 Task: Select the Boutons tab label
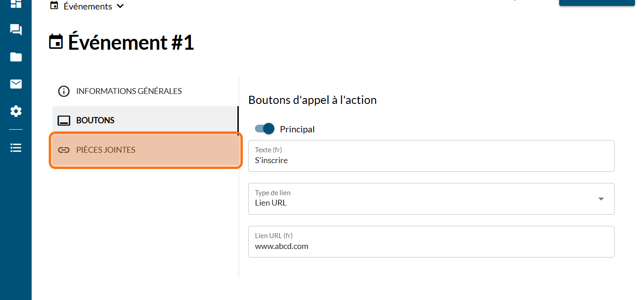pos(95,121)
